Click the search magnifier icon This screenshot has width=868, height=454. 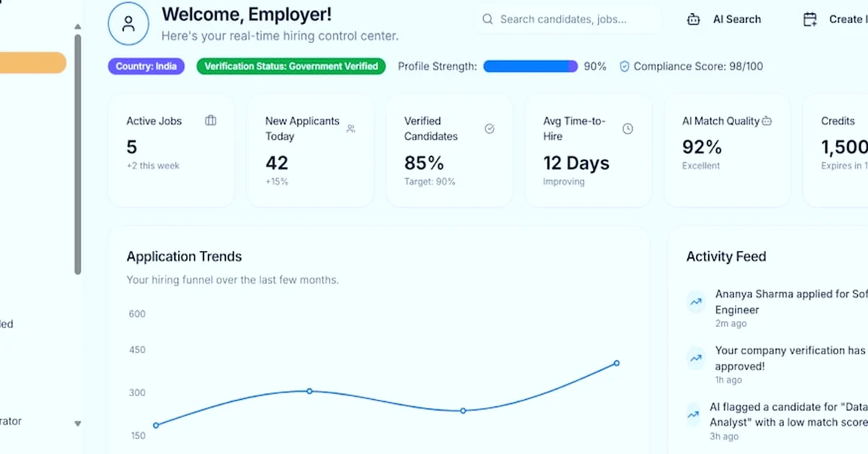pos(488,20)
